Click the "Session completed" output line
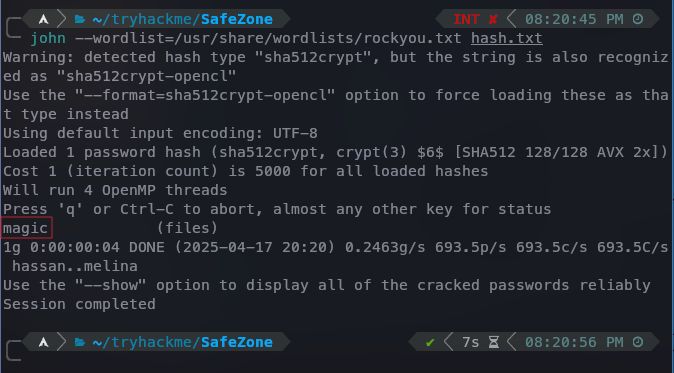 coord(80,304)
